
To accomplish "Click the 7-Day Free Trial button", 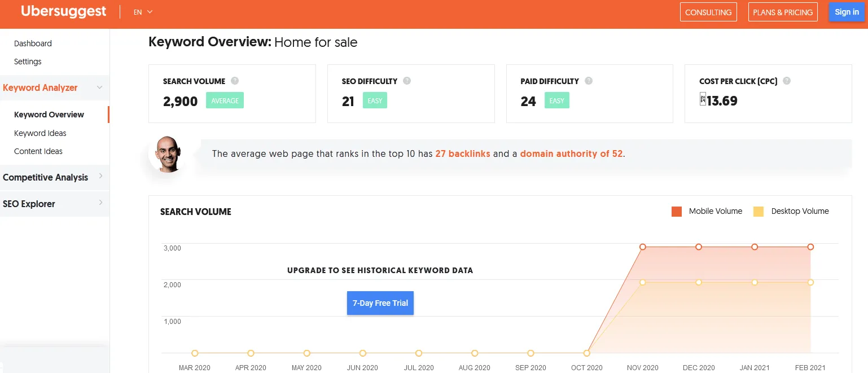I will click(x=380, y=303).
